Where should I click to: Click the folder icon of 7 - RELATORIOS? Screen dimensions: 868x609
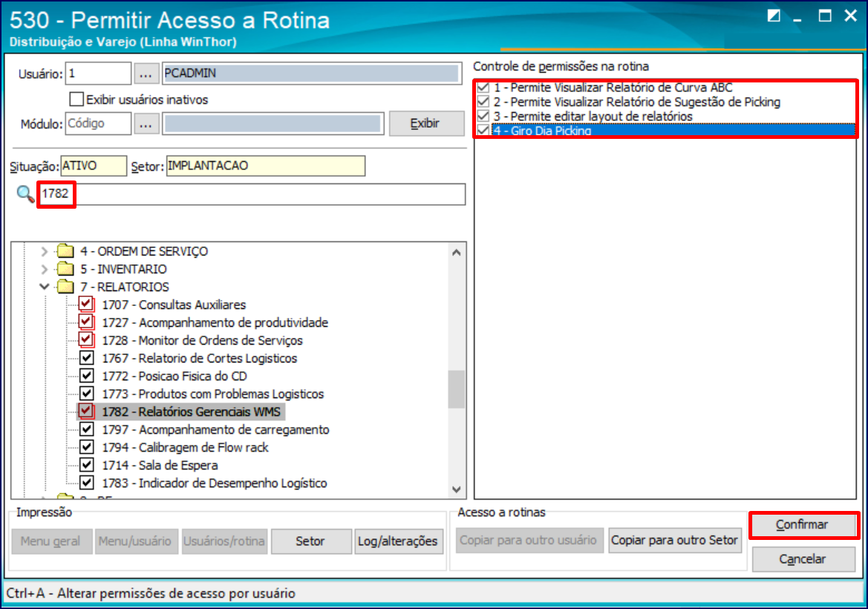65,287
